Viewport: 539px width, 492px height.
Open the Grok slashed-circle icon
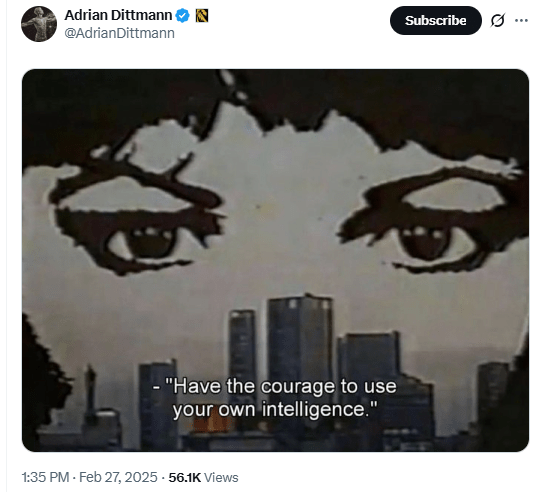498,20
